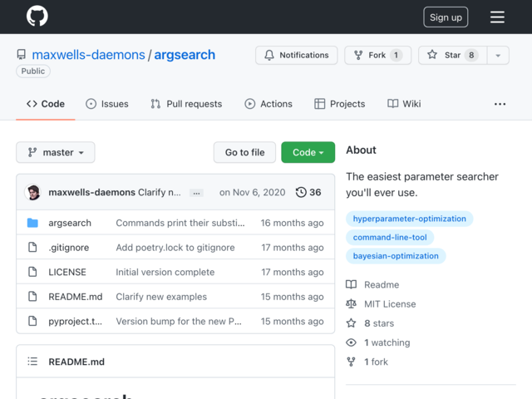Viewport: 532px width, 399px height.
Task: Open the Wiki tab
Action: click(404, 104)
